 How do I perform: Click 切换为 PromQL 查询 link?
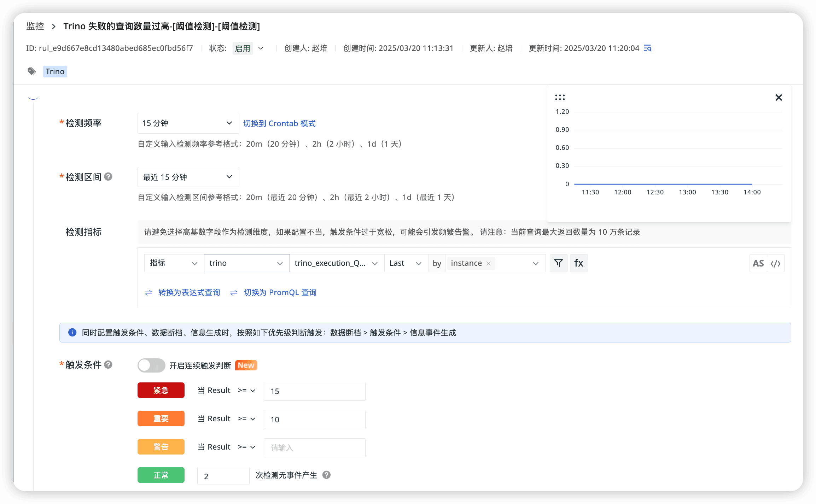pos(280,292)
